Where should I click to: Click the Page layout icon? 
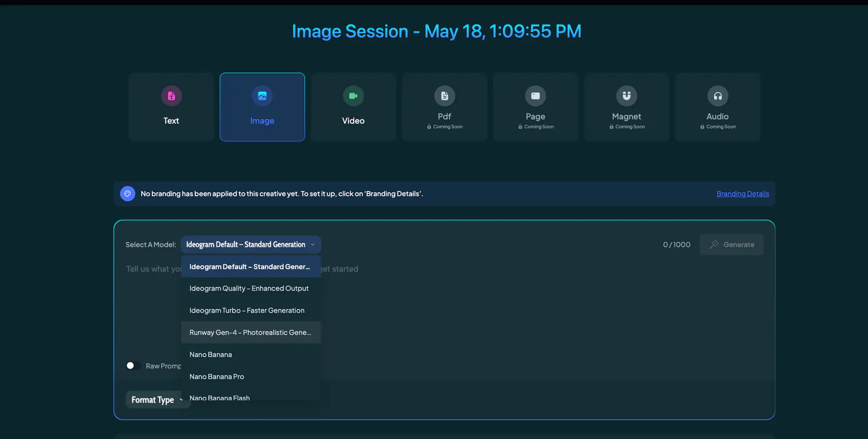click(535, 96)
